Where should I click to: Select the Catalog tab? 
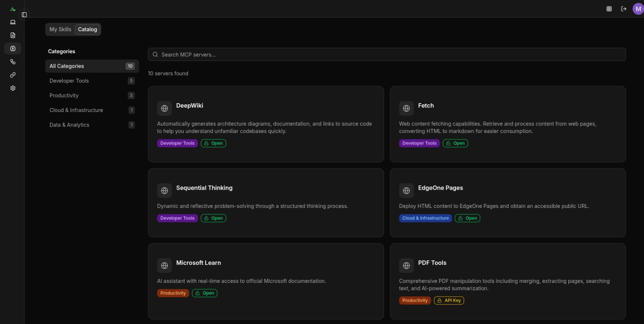87,29
